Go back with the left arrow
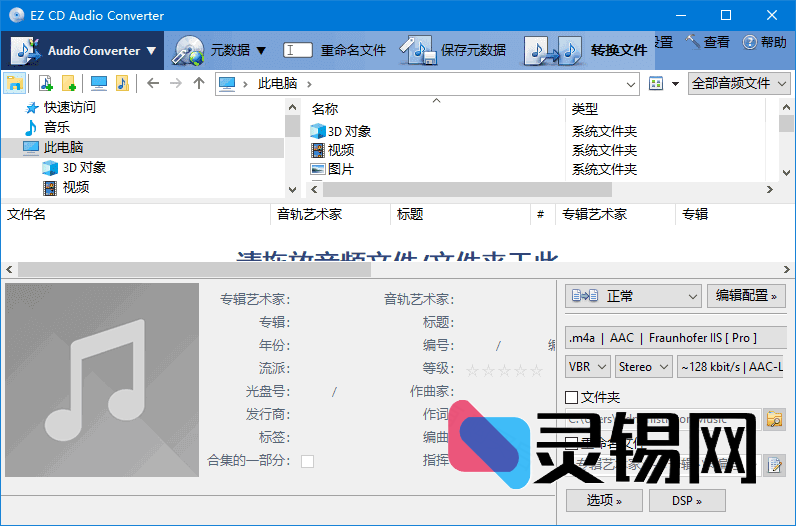This screenshot has width=796, height=526. (x=153, y=83)
